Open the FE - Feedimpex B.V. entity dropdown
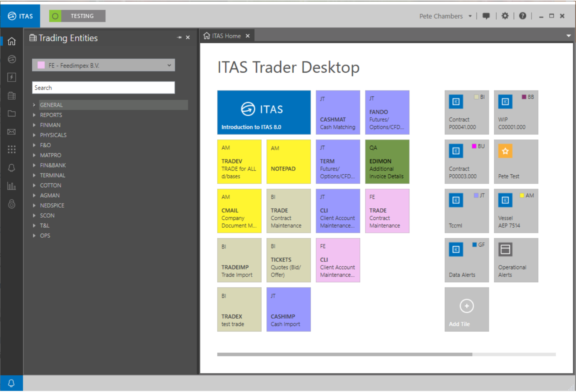Screen dimensions: 576x392 click(103, 65)
